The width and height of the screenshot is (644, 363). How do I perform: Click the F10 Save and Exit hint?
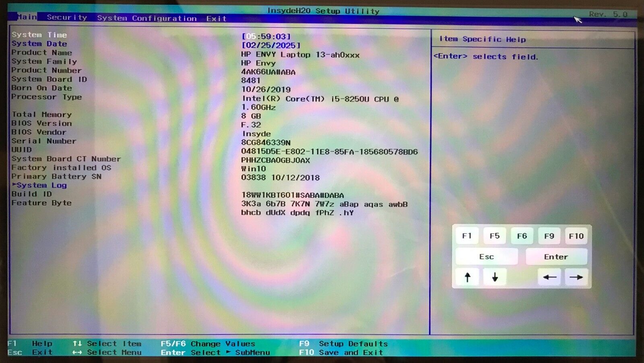pos(341,353)
